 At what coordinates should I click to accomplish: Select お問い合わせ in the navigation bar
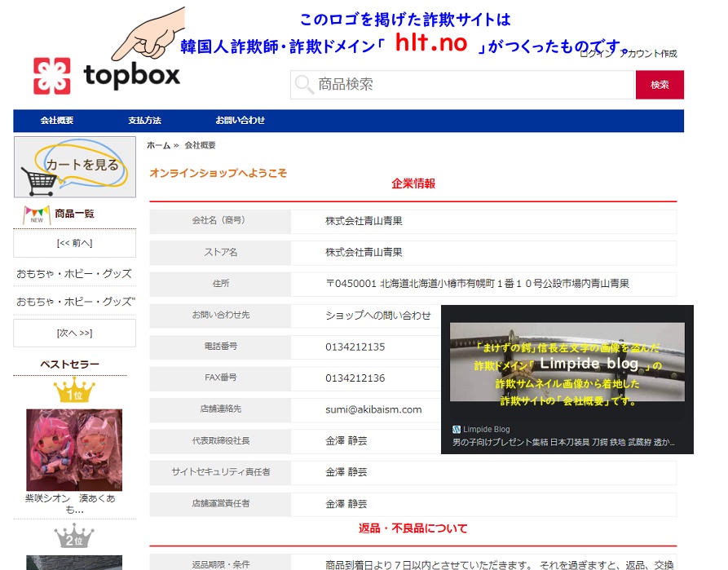[240, 121]
